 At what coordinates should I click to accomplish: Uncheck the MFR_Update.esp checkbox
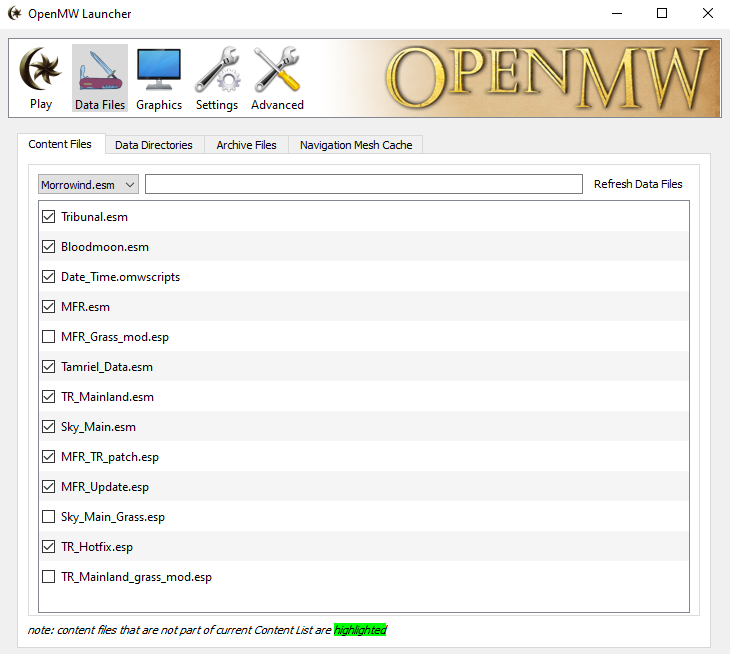click(x=48, y=487)
